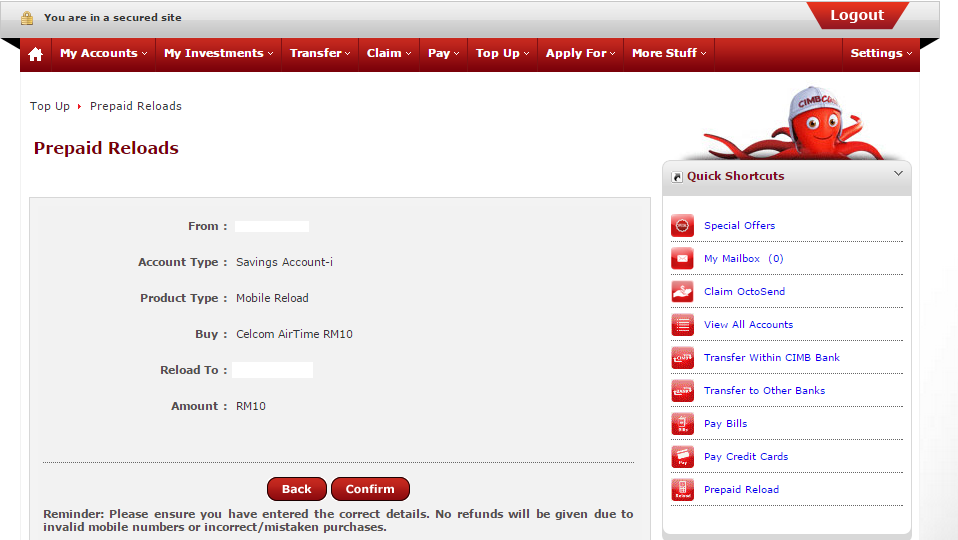Click the Reminder notice text

(338, 520)
